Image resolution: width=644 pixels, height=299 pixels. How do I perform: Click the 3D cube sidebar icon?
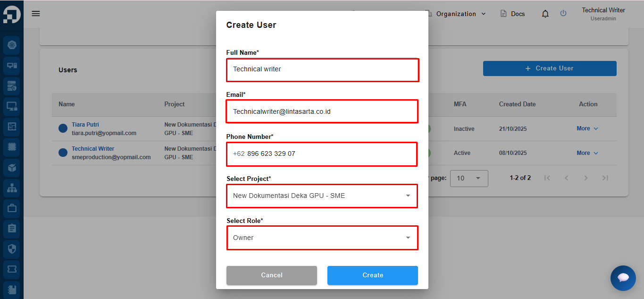click(x=12, y=167)
